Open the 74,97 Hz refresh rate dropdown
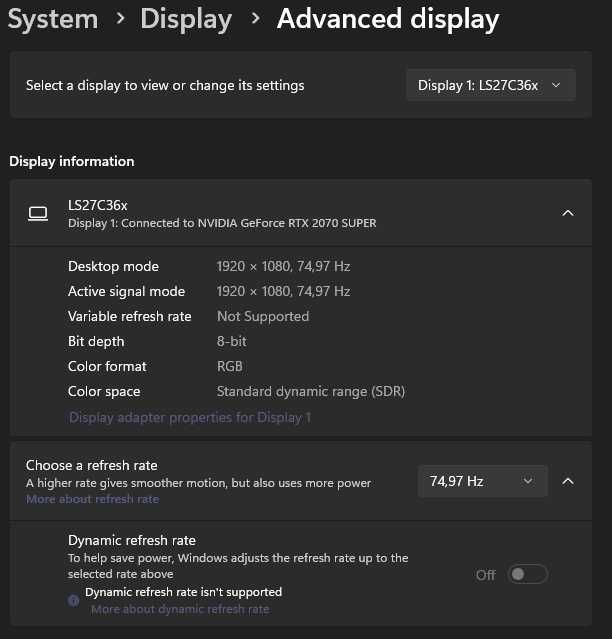The image size is (612, 639). coord(482,481)
